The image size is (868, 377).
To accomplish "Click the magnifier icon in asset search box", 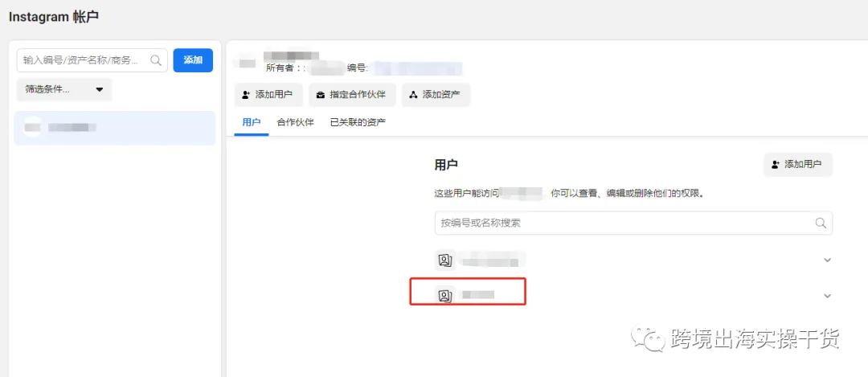I will (x=156, y=59).
